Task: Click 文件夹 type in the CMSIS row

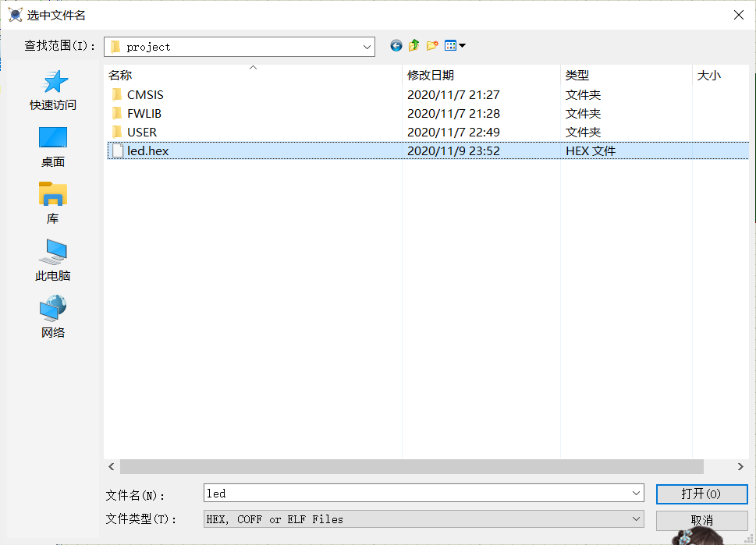Action: 583,95
